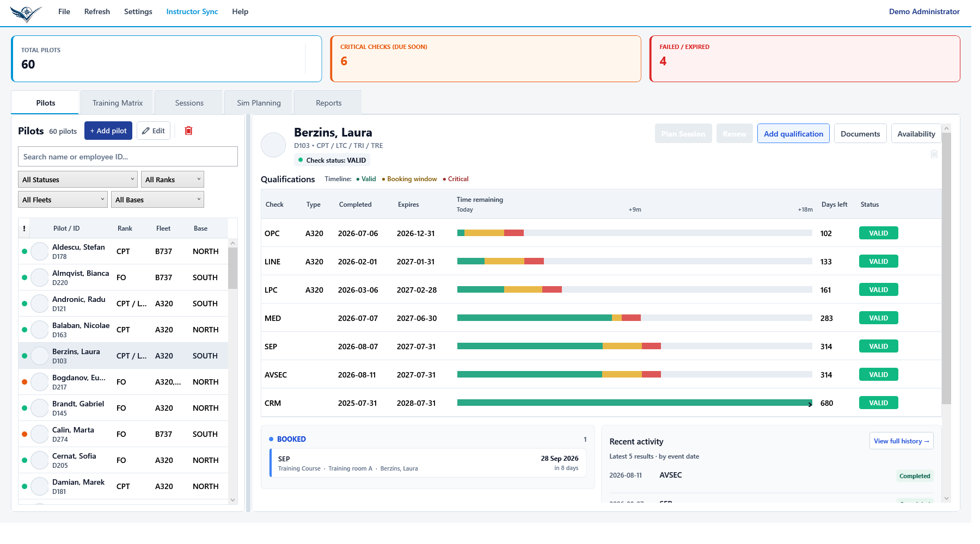Expand the All Fleets dropdown
Image resolution: width=980 pixels, height=544 pixels.
pyautogui.click(x=63, y=200)
